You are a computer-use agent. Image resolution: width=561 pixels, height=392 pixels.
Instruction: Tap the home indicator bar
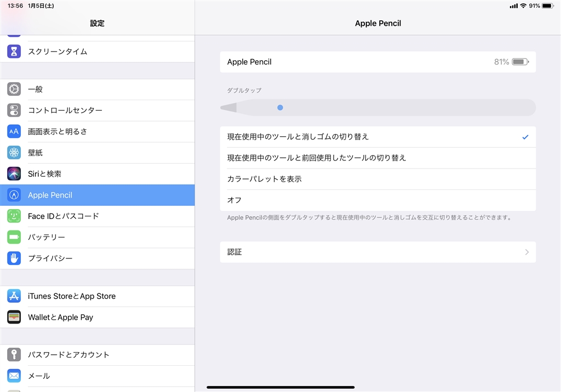tap(280, 387)
